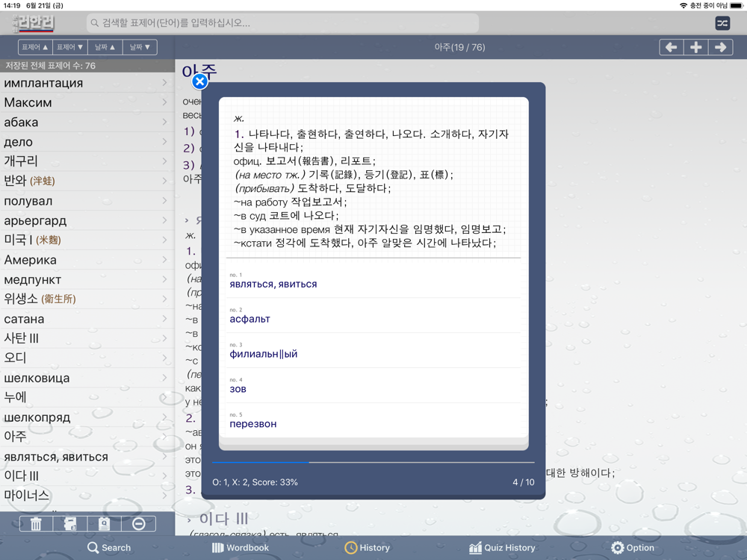Open the Option tab
Screen dimensions: 747x560
pos(633,547)
